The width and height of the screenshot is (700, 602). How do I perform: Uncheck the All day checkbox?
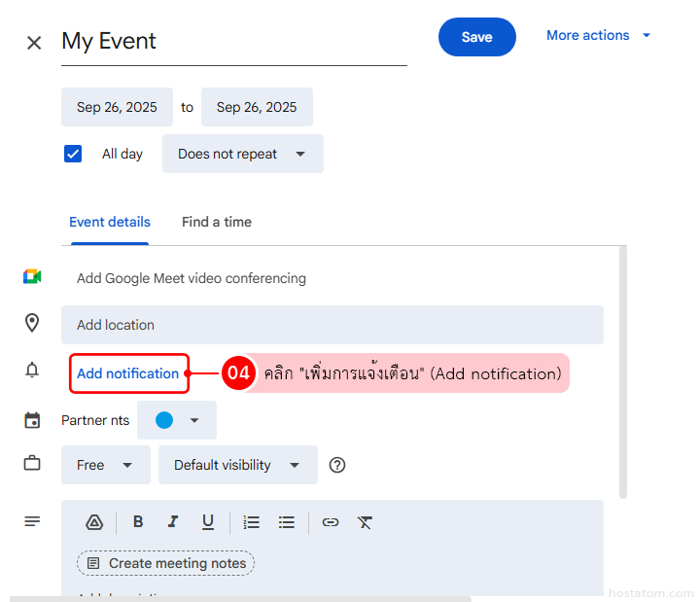point(73,154)
